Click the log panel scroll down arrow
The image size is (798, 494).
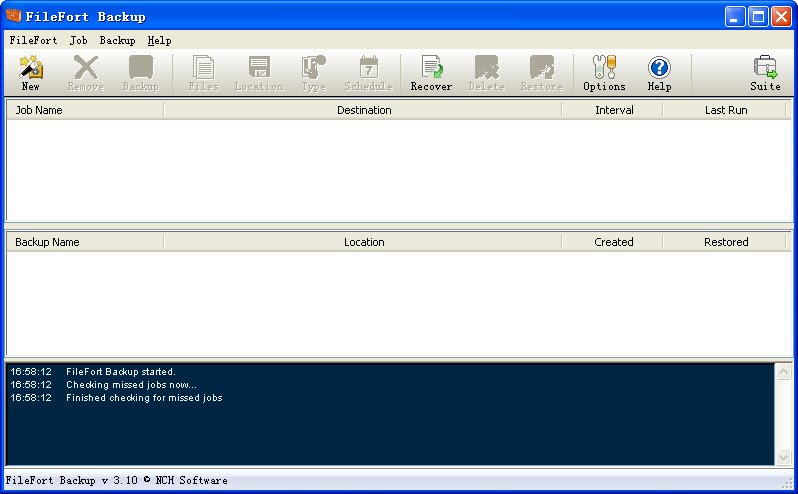click(x=783, y=457)
